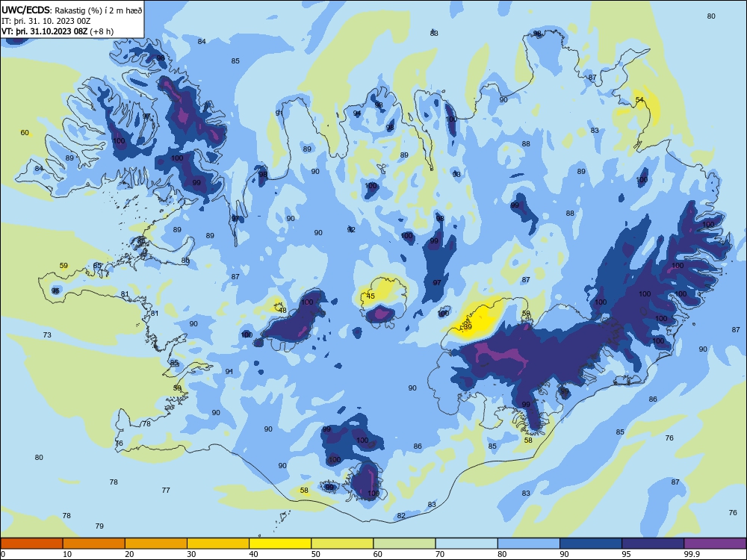Screen dimensions: 747x560
Task: Click the humidity value 39 on the map
Action: [468, 327]
